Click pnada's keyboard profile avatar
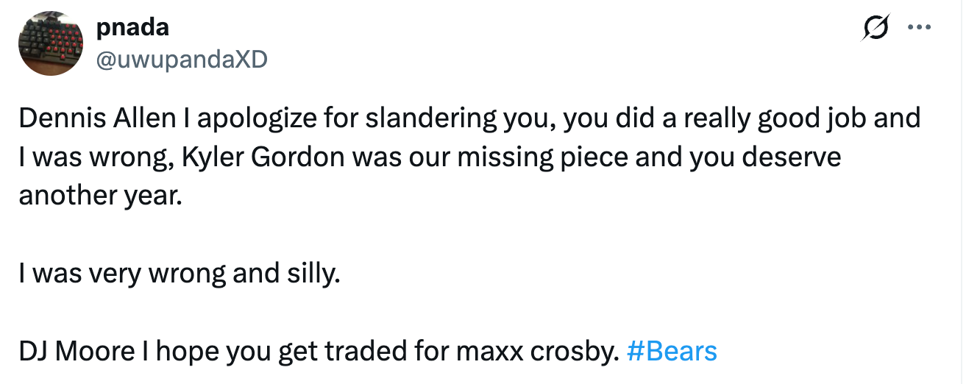 50,43
